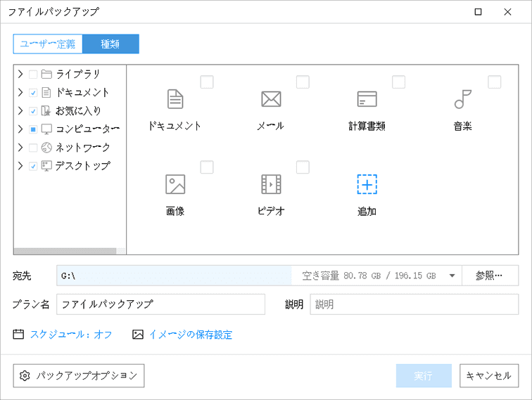Enable the ネットワーク tree checkbox
This screenshot has width=532, height=400.
tap(33, 148)
